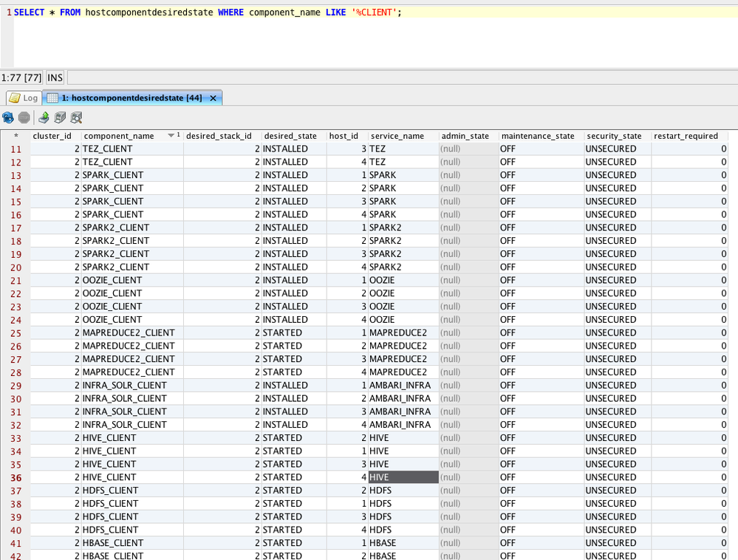The image size is (738, 560).
Task: Click the Stop query icon
Action: pyautogui.click(x=23, y=117)
